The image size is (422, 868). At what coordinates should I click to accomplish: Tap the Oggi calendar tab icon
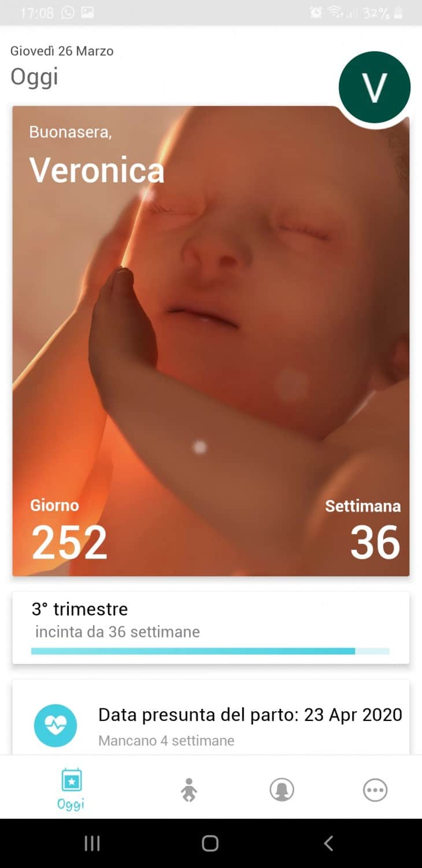click(72, 780)
